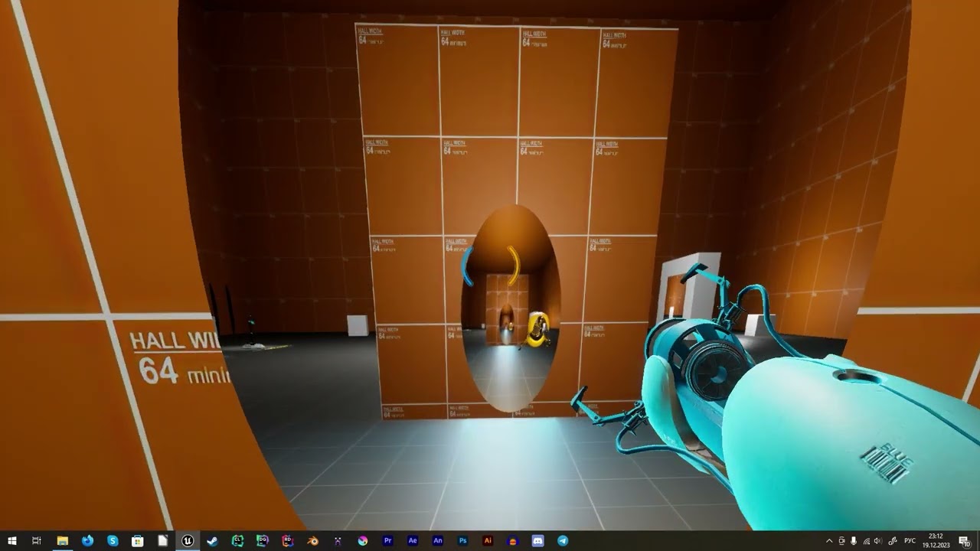Open Telegram from the taskbar

(563, 540)
